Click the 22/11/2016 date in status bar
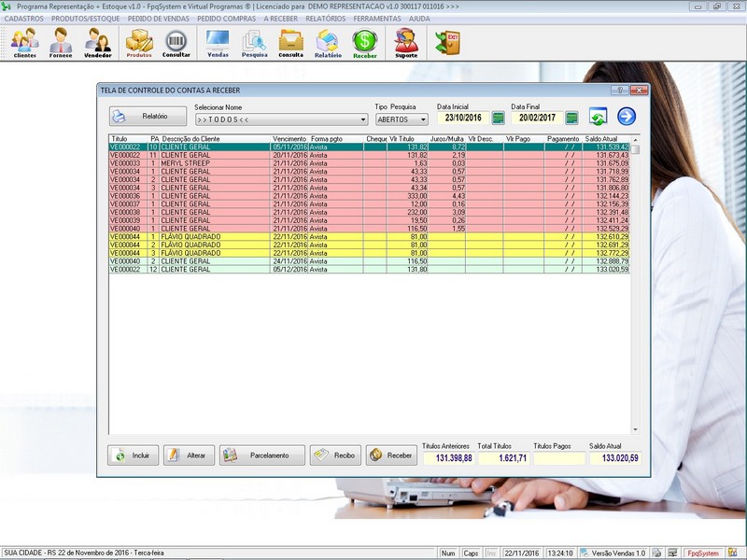Screen dimensions: 747x560 click(x=522, y=553)
